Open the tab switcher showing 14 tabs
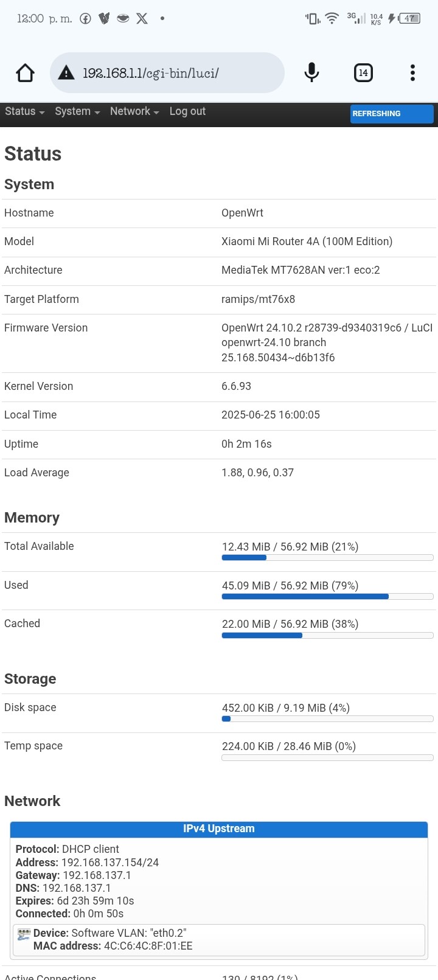 [x=363, y=73]
